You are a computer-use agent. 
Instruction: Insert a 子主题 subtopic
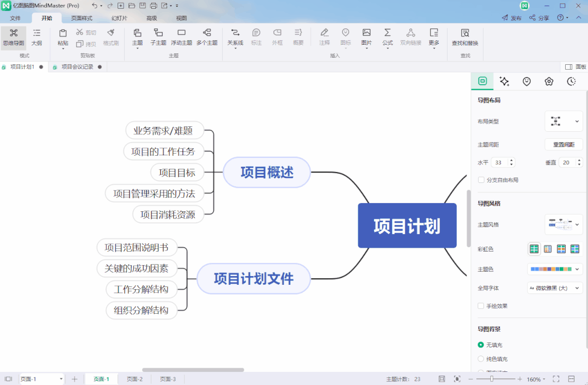coord(158,37)
